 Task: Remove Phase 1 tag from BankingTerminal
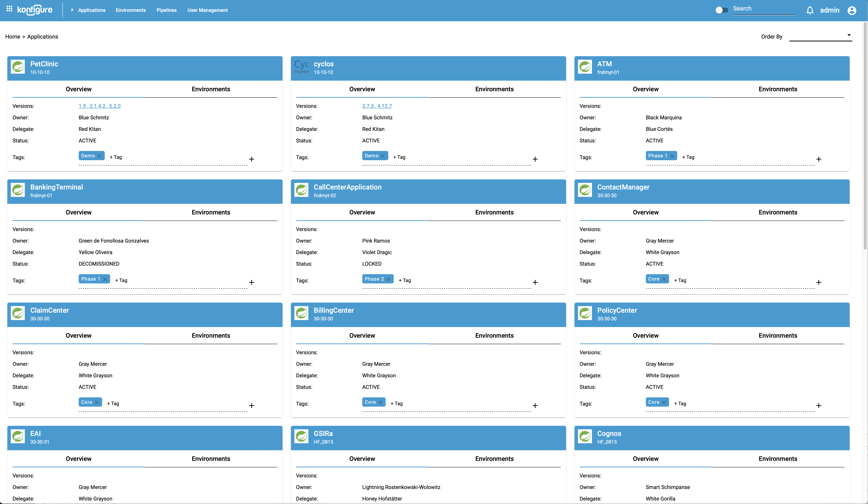point(105,279)
